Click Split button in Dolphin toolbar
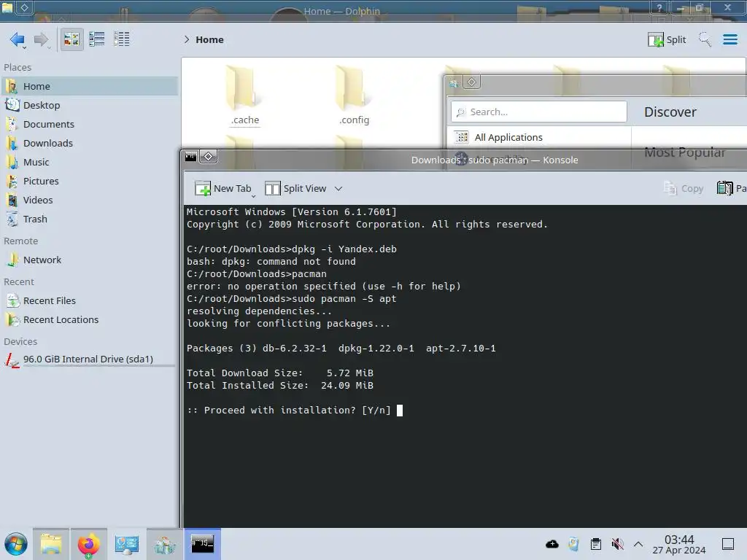The image size is (747, 560). click(x=667, y=39)
